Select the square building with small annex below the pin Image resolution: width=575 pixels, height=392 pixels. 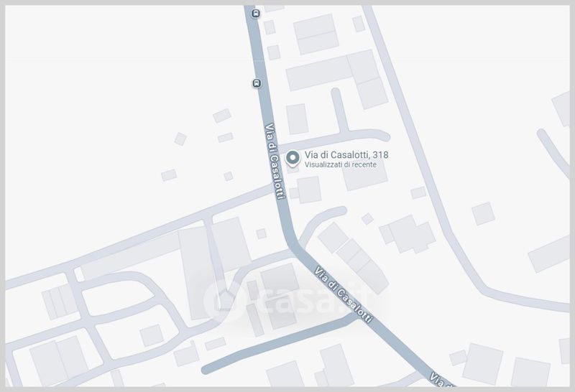306,190
